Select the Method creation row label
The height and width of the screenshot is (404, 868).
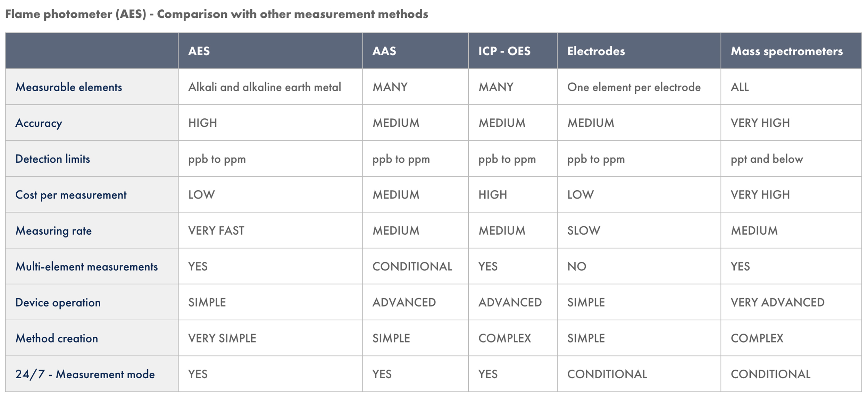point(57,338)
